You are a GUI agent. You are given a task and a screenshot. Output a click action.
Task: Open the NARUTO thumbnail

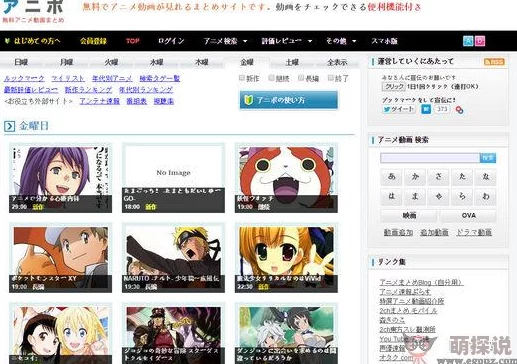pos(173,258)
